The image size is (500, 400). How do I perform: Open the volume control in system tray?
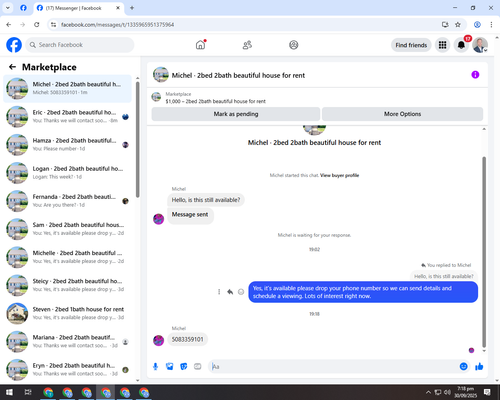pyautogui.click(x=447, y=392)
